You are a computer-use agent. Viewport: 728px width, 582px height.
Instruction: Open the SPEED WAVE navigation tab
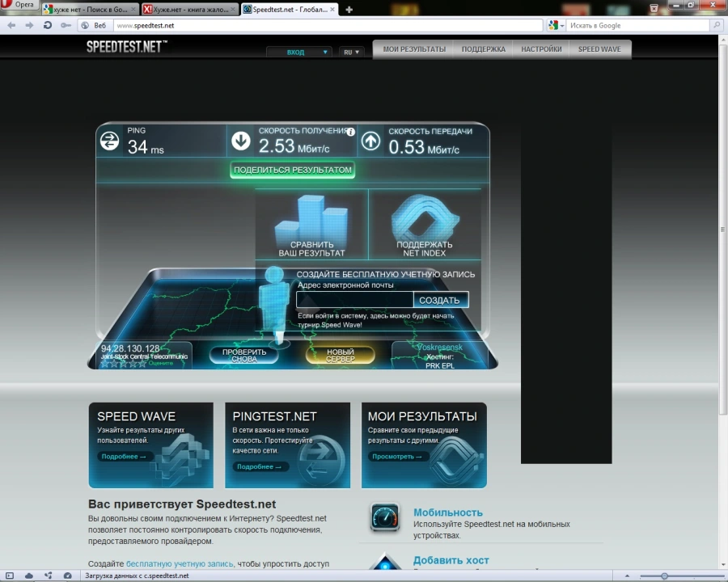click(x=599, y=49)
